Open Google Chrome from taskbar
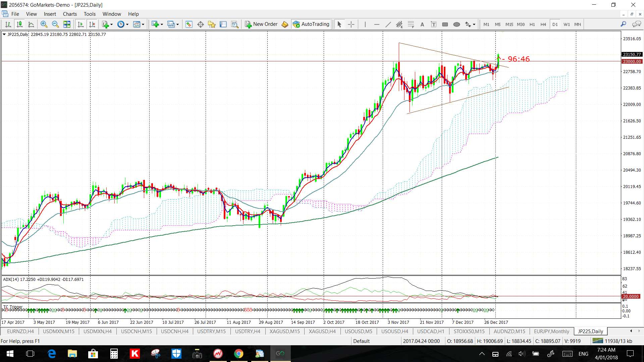 click(x=238, y=354)
